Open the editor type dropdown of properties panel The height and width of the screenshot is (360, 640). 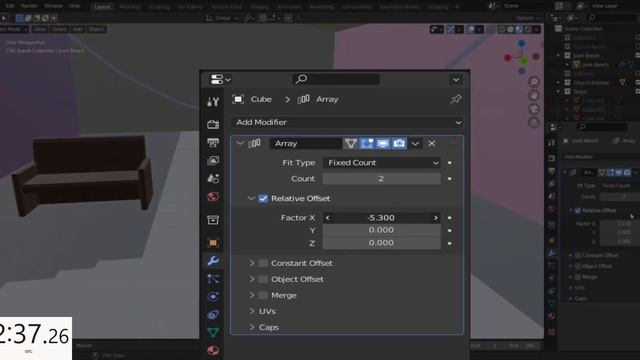pyautogui.click(x=220, y=79)
